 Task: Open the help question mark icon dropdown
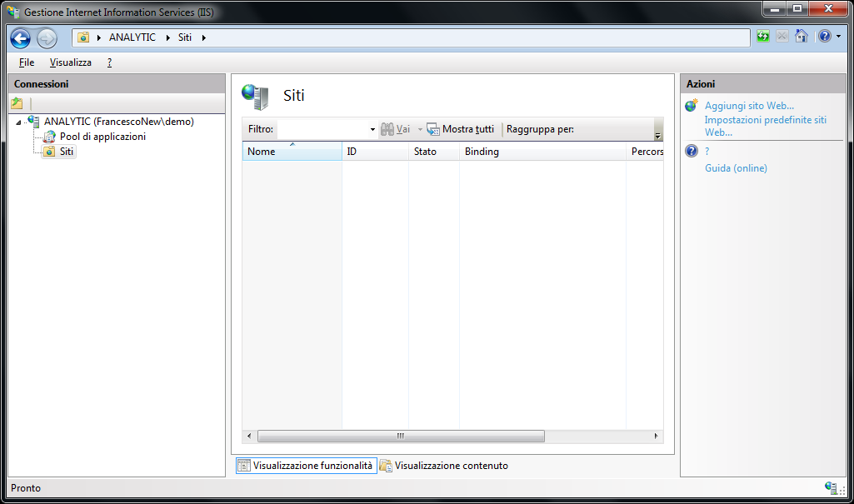(x=827, y=37)
